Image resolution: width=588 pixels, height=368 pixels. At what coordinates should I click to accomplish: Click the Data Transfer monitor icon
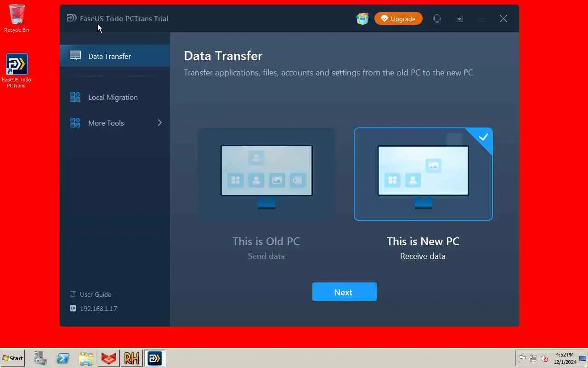tap(75, 56)
